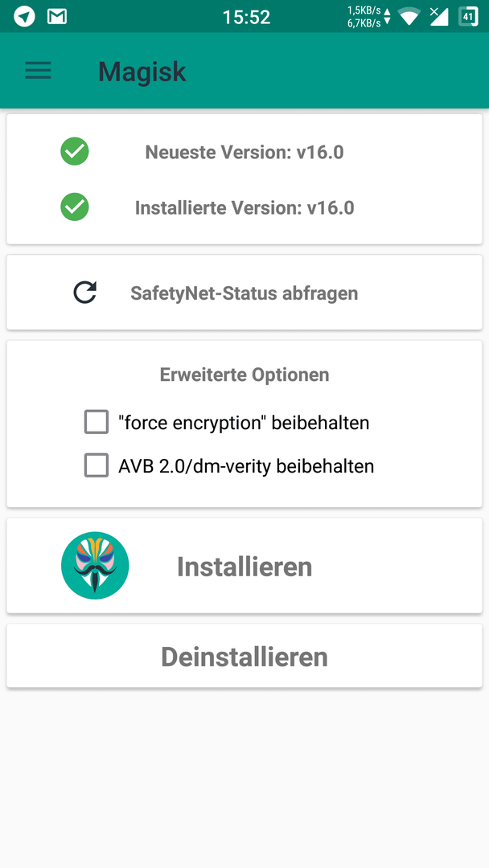Tap the SafetyNet refresh arrow icon
The height and width of the screenshot is (868, 489).
85,293
